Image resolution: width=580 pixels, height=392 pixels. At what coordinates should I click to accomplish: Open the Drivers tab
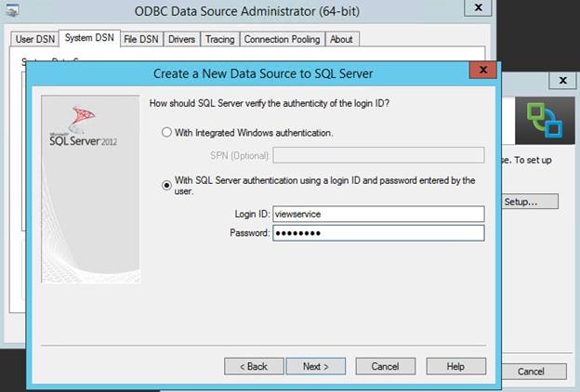pos(181,39)
